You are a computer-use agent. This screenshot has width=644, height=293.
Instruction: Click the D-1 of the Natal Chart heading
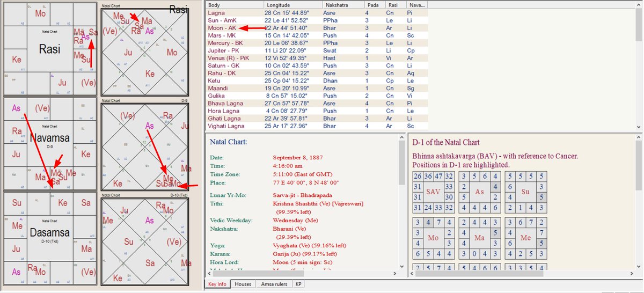point(446,142)
